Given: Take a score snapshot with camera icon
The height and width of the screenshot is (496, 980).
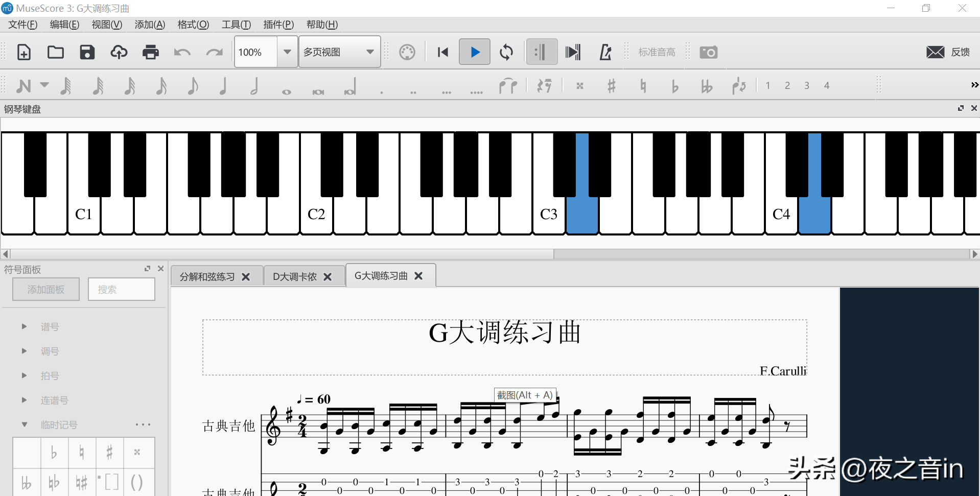Looking at the screenshot, I should pos(709,52).
